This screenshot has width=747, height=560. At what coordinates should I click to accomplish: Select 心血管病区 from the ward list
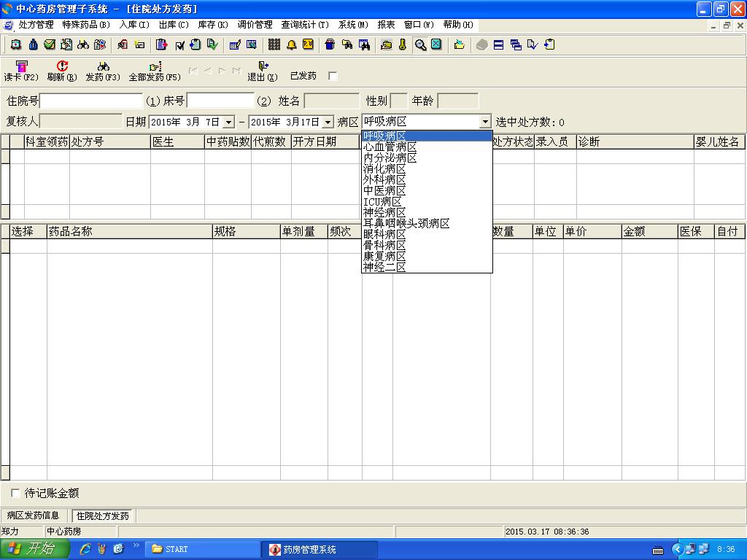click(427, 147)
